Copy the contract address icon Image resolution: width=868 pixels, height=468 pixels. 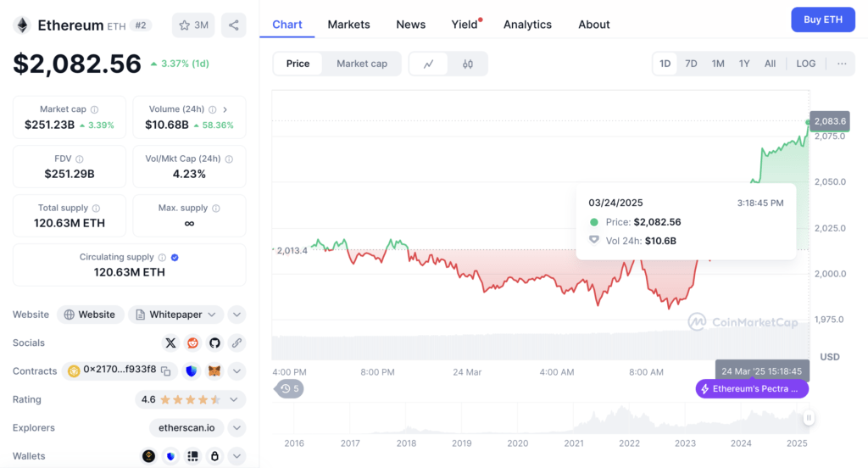click(165, 371)
